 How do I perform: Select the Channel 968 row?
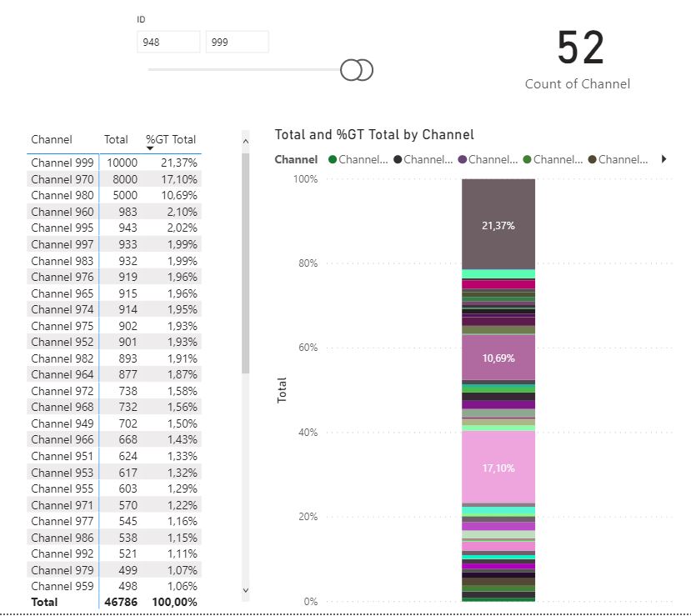(114, 407)
